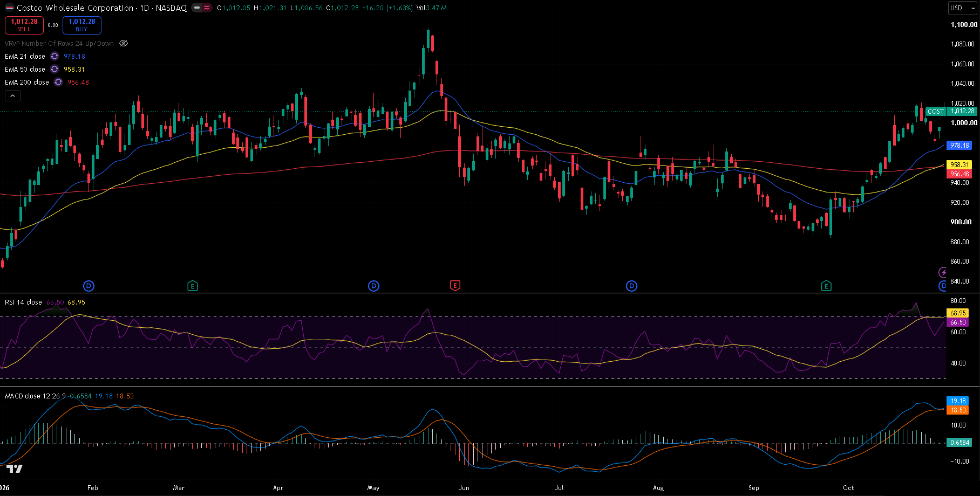Select the MACD close 12 26 9 legend label
The height and width of the screenshot is (496, 980).
coord(35,396)
